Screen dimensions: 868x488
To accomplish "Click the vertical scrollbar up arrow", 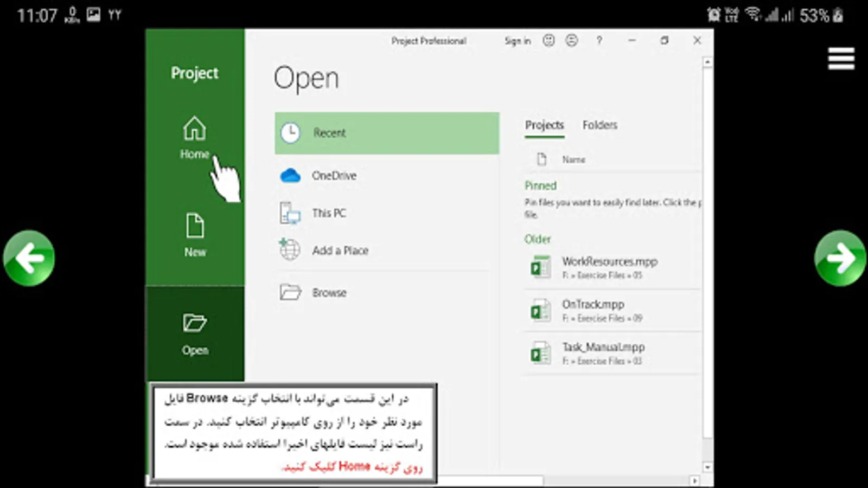I will (707, 62).
